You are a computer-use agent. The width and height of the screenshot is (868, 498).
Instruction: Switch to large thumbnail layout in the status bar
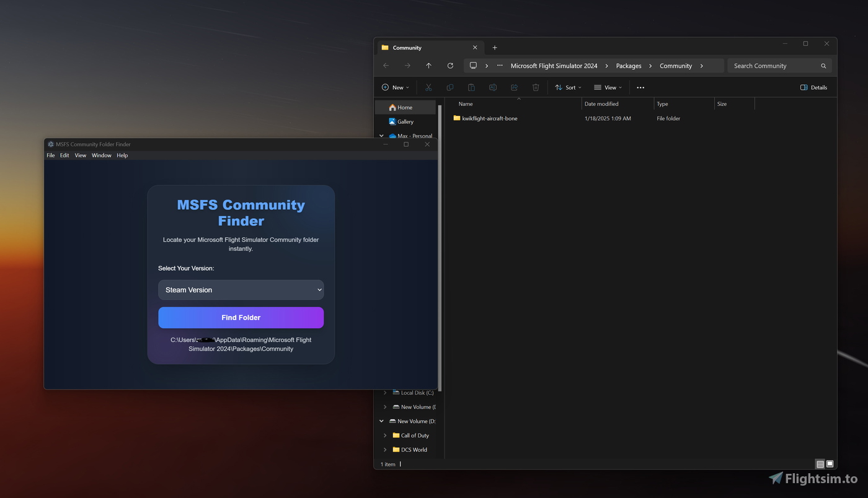pos(830,463)
